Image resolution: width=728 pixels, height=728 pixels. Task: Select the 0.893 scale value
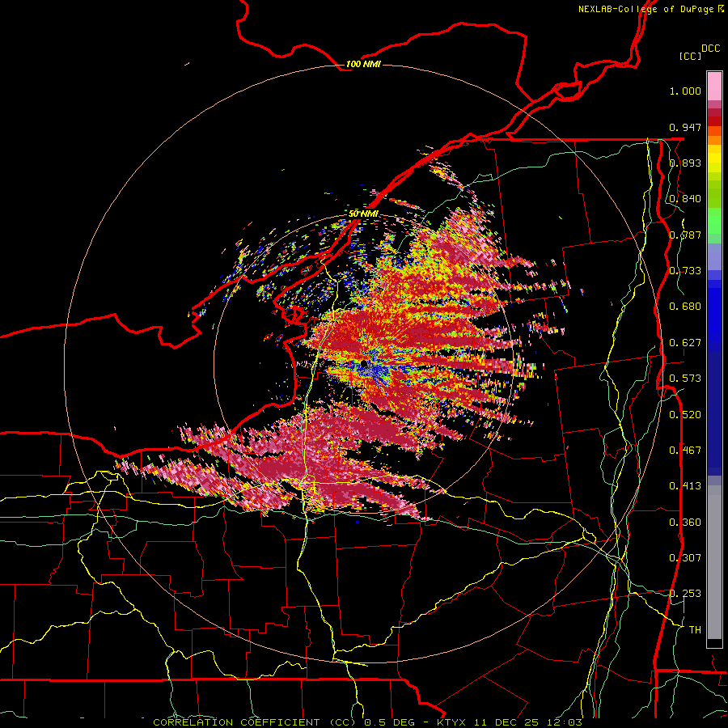click(685, 163)
